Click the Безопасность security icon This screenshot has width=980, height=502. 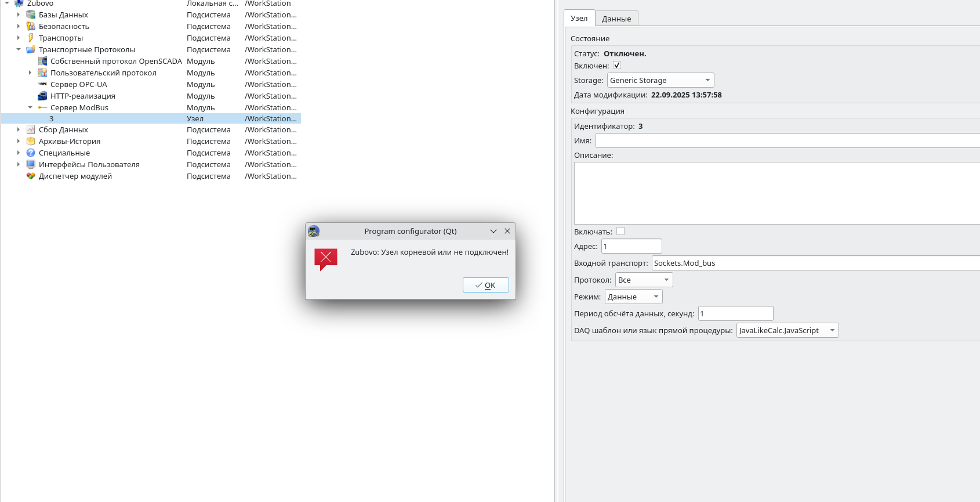31,26
